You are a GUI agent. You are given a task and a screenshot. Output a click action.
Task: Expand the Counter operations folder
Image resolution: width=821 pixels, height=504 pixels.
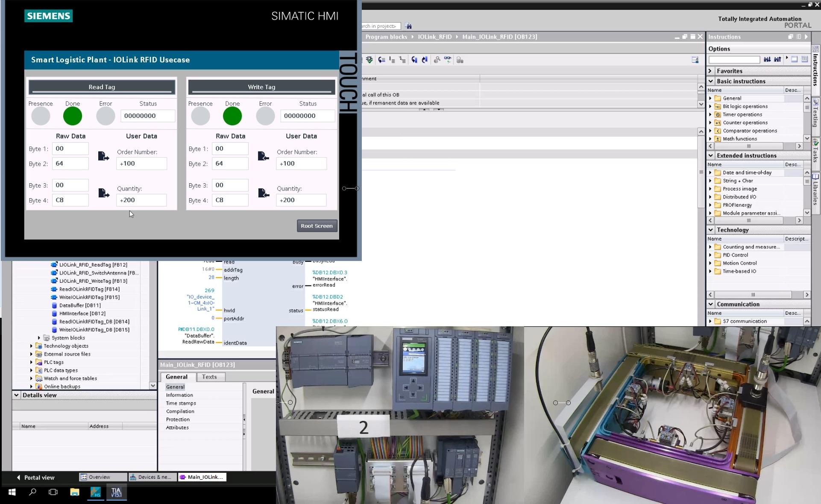710,123
